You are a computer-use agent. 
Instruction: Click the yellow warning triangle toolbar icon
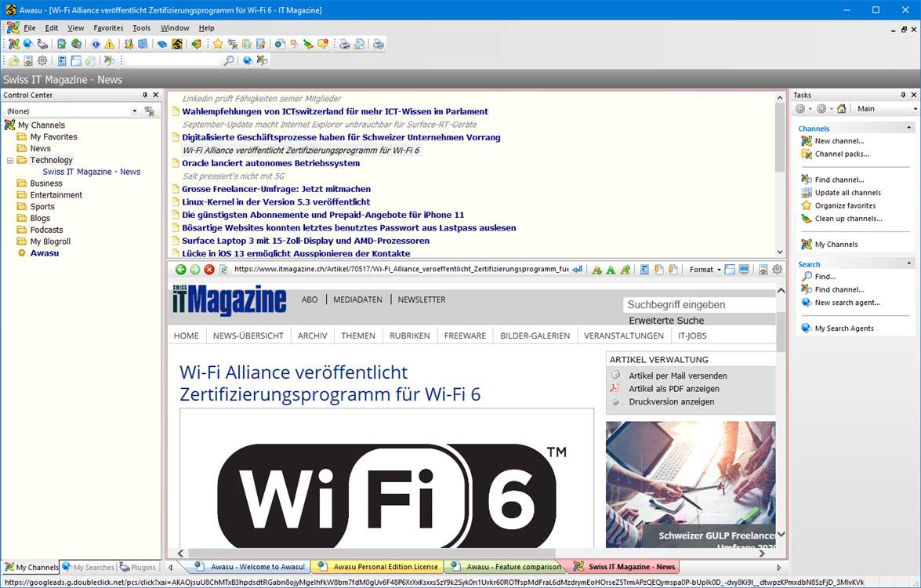110,44
